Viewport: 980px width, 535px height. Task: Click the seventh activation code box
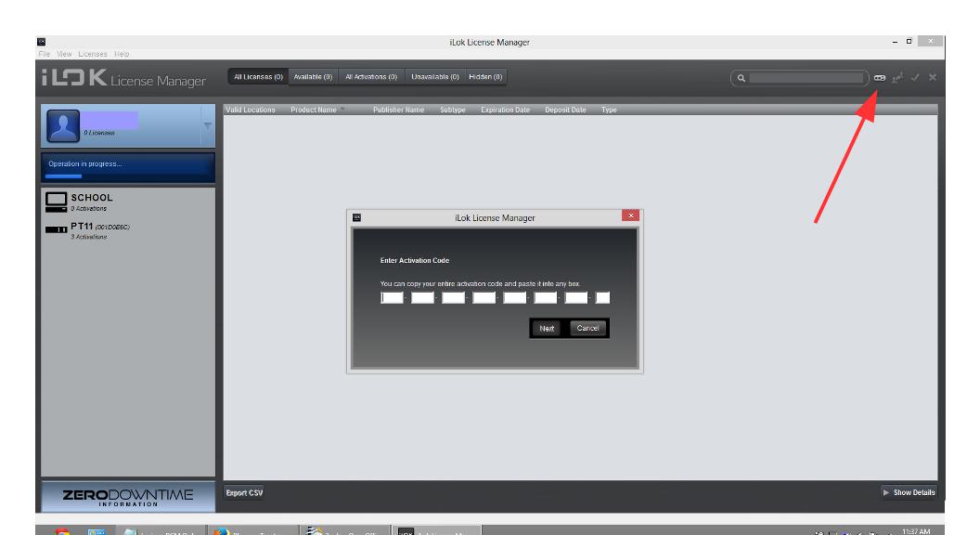coord(575,298)
